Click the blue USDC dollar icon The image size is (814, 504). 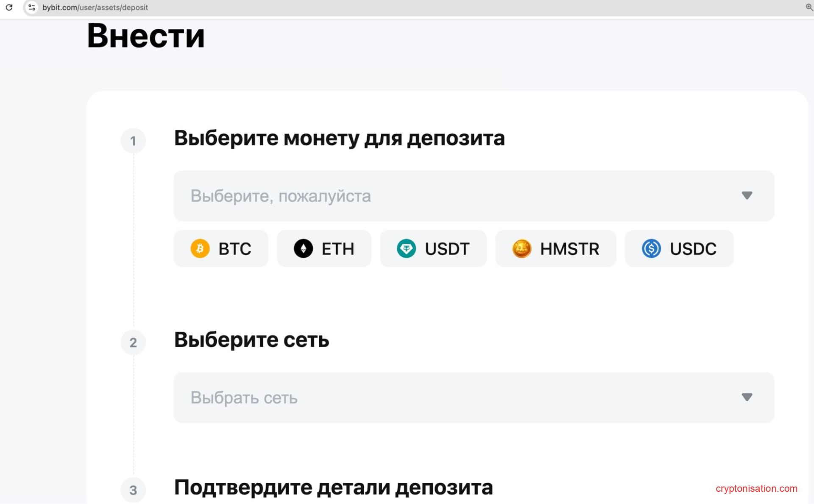pyautogui.click(x=651, y=248)
